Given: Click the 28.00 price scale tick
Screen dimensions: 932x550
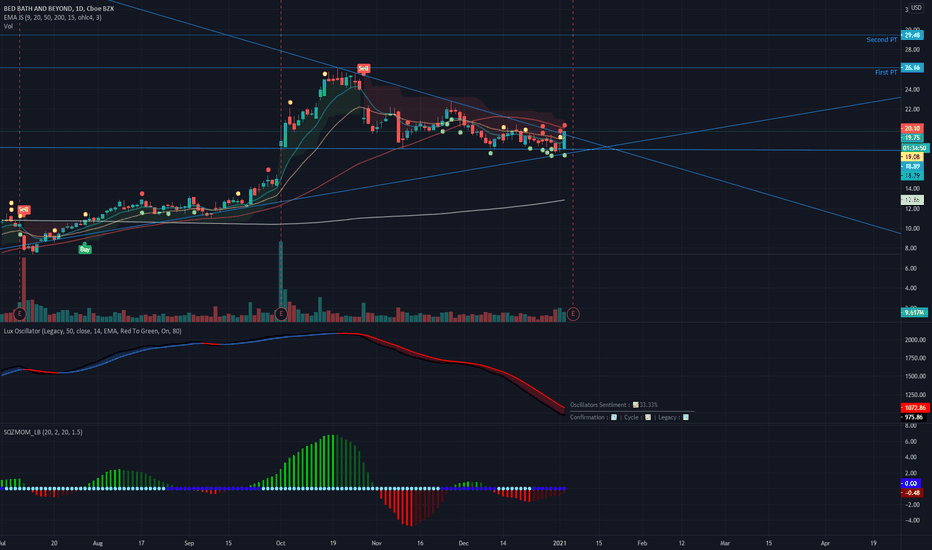Looking at the screenshot, I should tap(912, 50).
